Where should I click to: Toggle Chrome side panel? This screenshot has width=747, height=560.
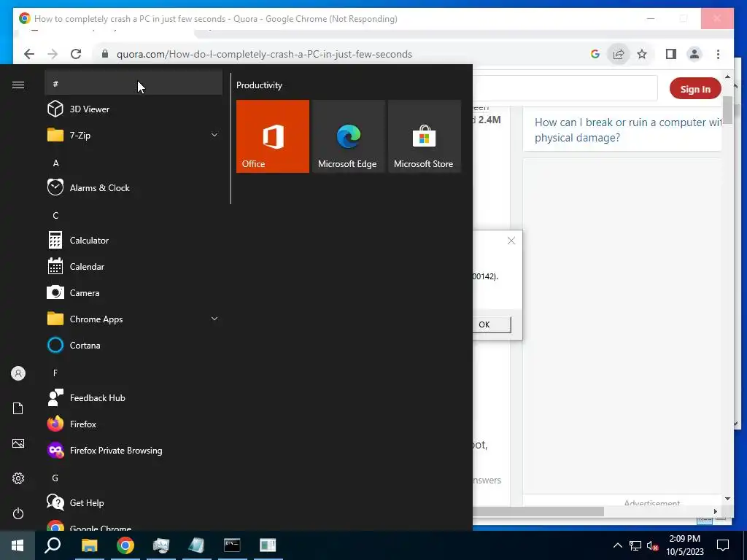point(671,54)
